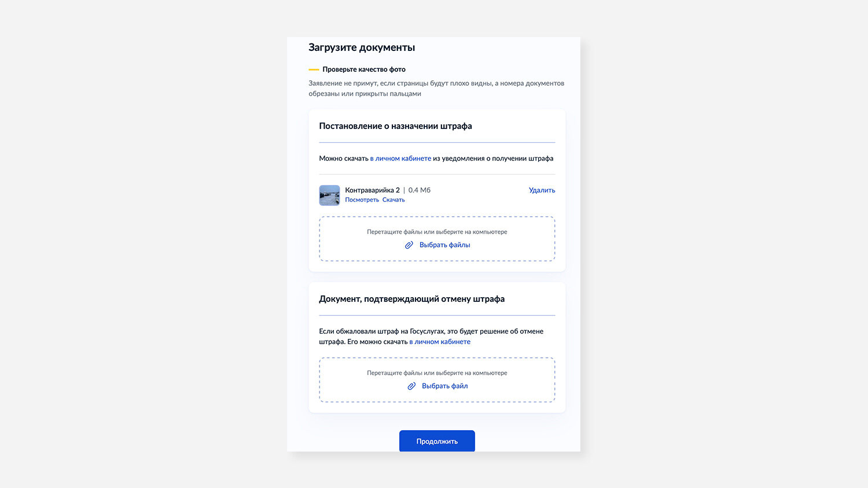Click Выбрать файлы in the fine ruling section
Viewport: 868px width, 488px height.
[444, 245]
